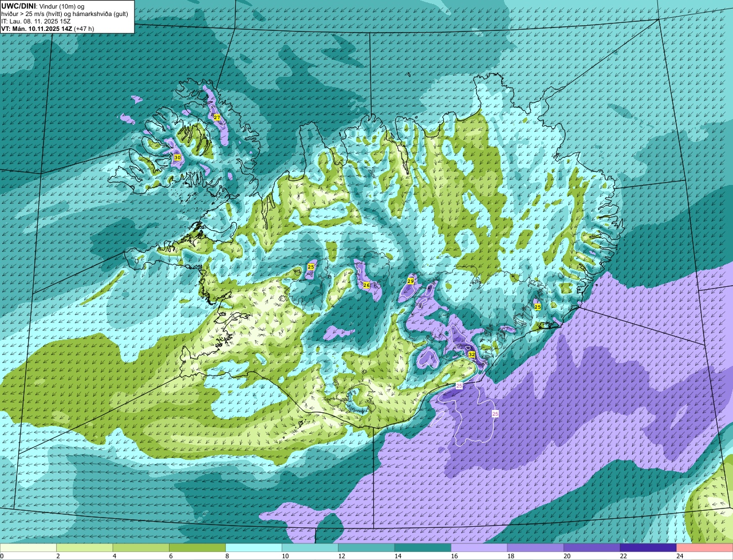Pick the light lavender 16–18 m/s legend segment

point(479,547)
